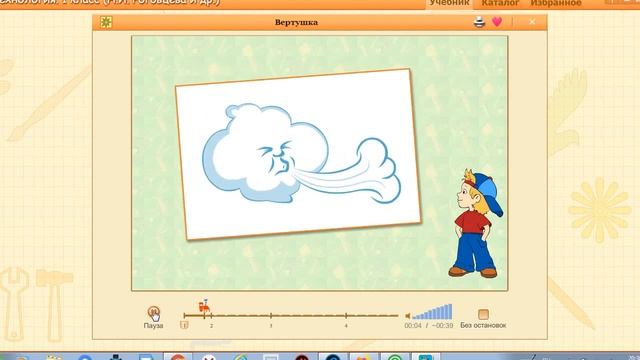Click the remaining time −00:39 readout

click(442, 326)
